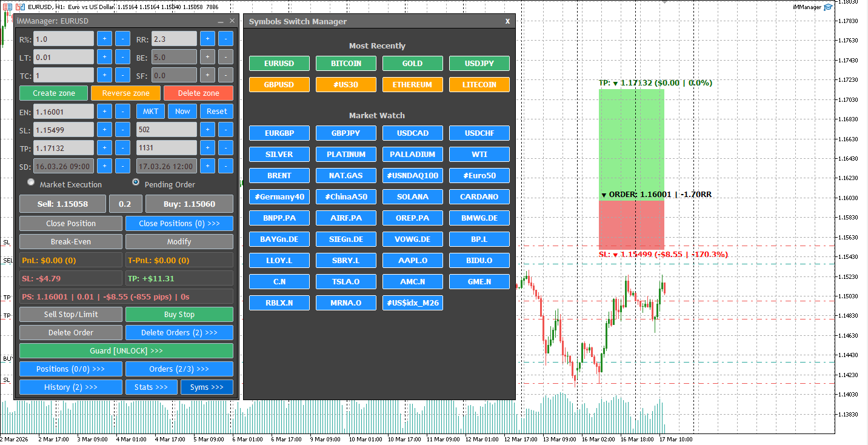The image size is (868, 445).
Task: Place a Buy Stop order
Action: tap(179, 315)
